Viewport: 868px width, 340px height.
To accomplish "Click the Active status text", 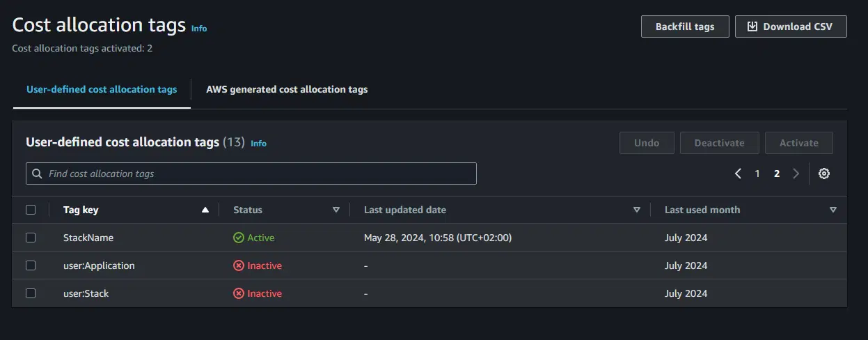I will (261, 238).
